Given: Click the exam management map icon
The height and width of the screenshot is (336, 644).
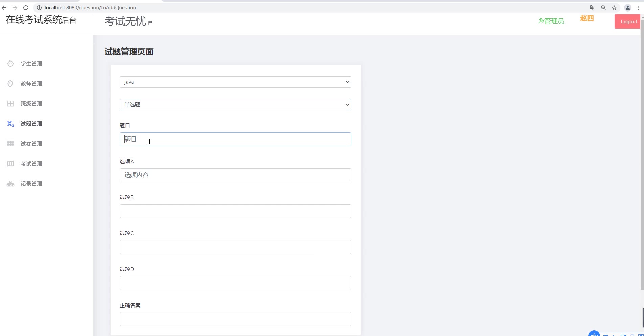Looking at the screenshot, I should [x=10, y=164].
